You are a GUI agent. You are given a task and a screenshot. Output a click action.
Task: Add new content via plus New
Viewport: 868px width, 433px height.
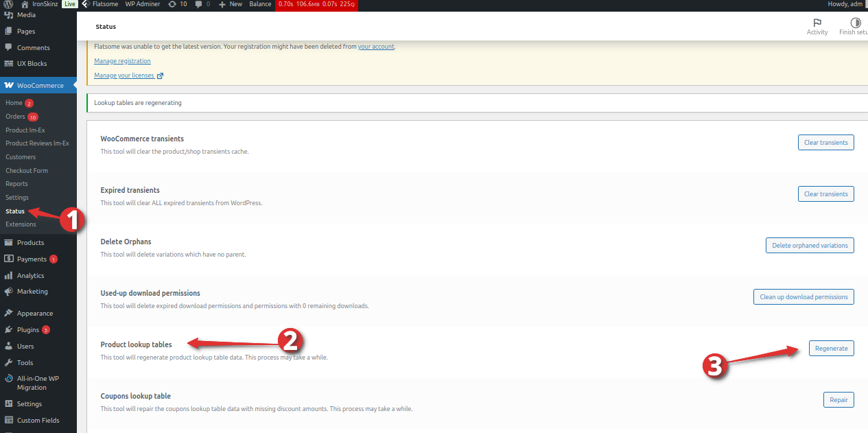click(231, 4)
